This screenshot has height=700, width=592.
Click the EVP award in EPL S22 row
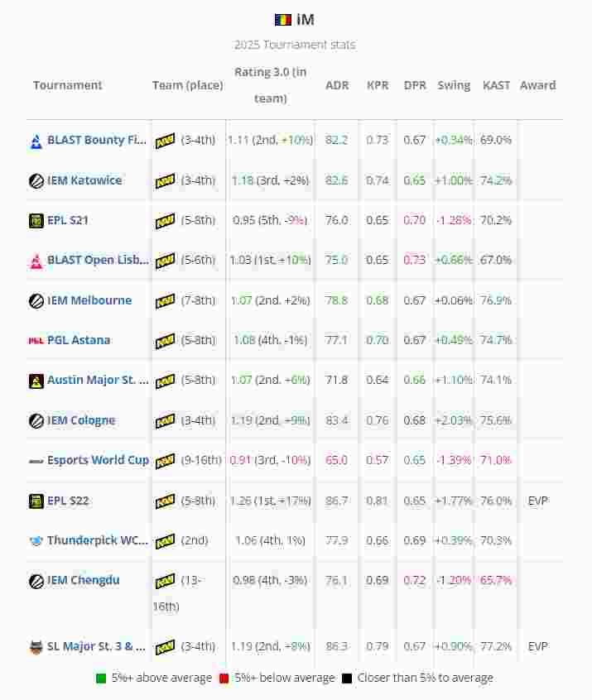(x=537, y=501)
